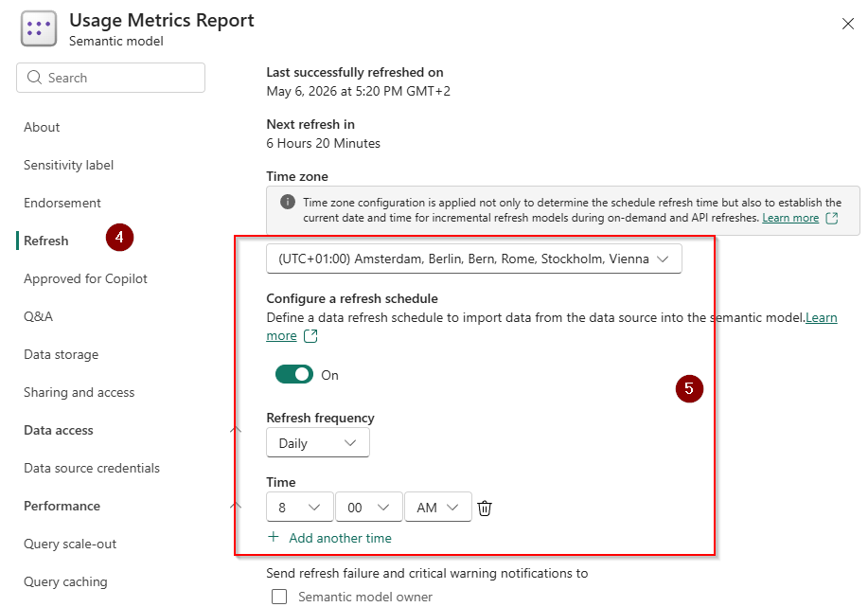Screen dimensions: 868x607
Task: Open the Sharing and access page
Action: [x=80, y=392]
